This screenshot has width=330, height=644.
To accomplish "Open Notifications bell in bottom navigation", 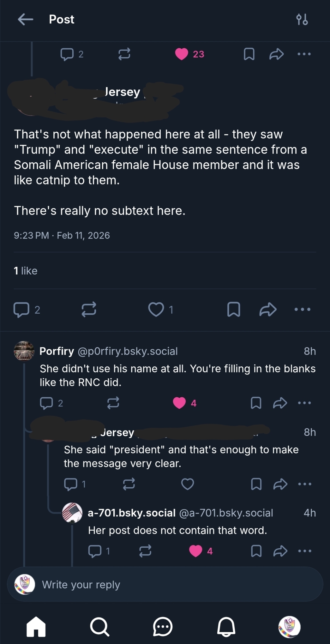I will (226, 627).
